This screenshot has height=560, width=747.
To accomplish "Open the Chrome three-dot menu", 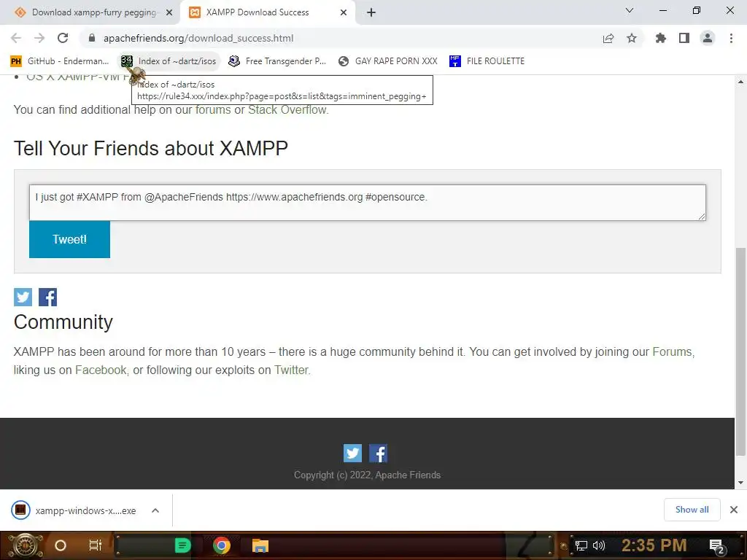I will point(731,38).
